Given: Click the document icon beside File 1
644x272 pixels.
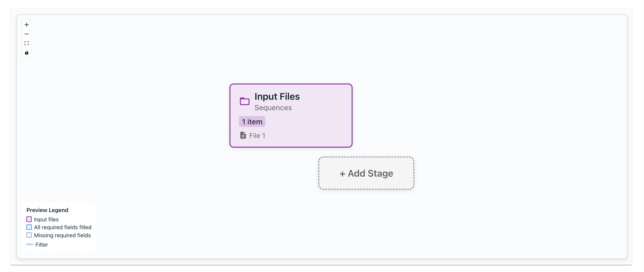Looking at the screenshot, I should pos(243,135).
